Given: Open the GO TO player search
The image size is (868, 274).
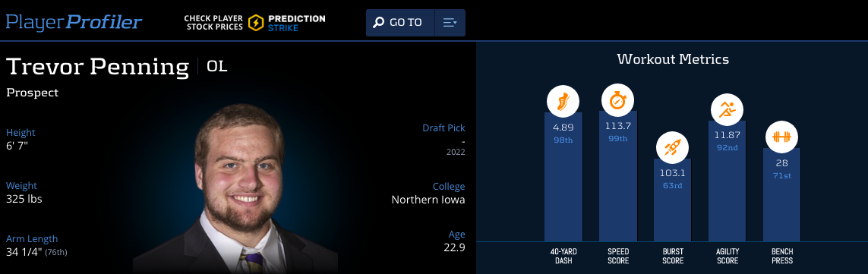Looking at the screenshot, I should pyautogui.click(x=400, y=23).
